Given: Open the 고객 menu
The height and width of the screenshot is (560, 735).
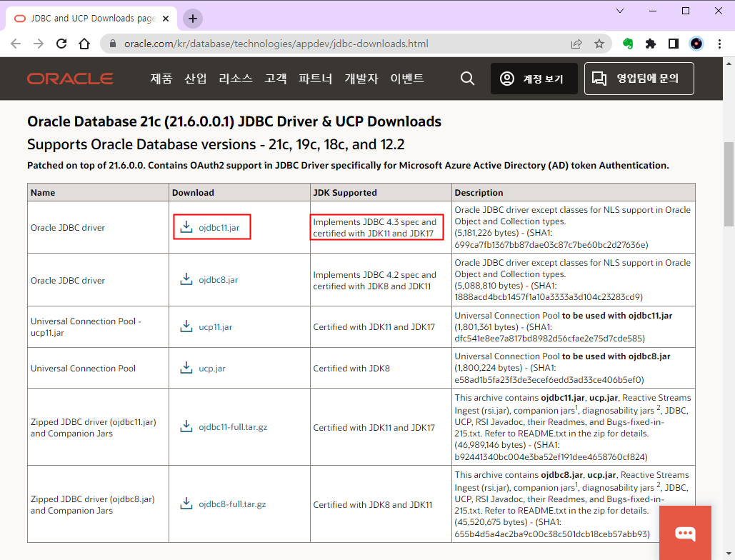Looking at the screenshot, I should pos(276,79).
